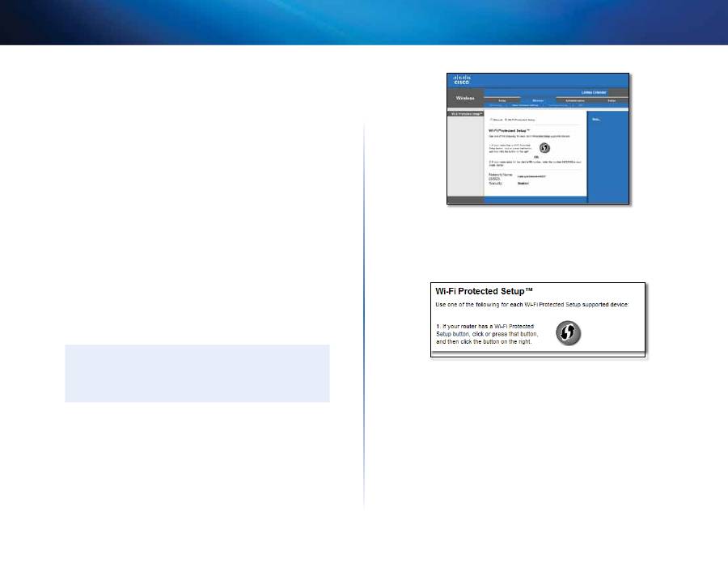This screenshot has width=728, height=562.
Task: Click the Wi-Fi Protected Setup heading in the enlarged image
Action: (x=489, y=289)
